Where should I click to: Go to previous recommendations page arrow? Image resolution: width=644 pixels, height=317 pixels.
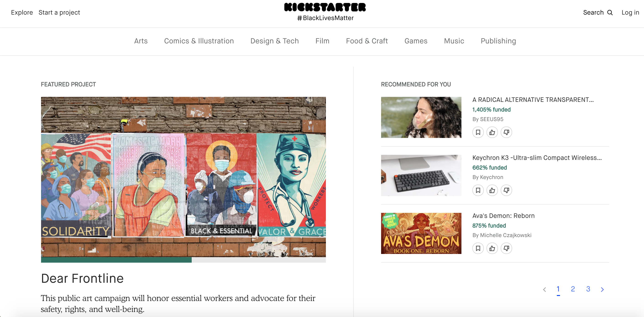(545, 289)
